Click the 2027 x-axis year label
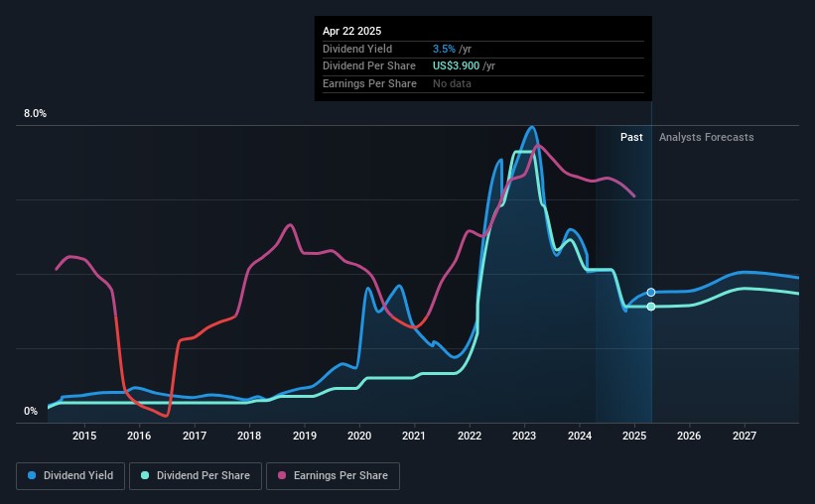815x504 pixels. coord(745,436)
